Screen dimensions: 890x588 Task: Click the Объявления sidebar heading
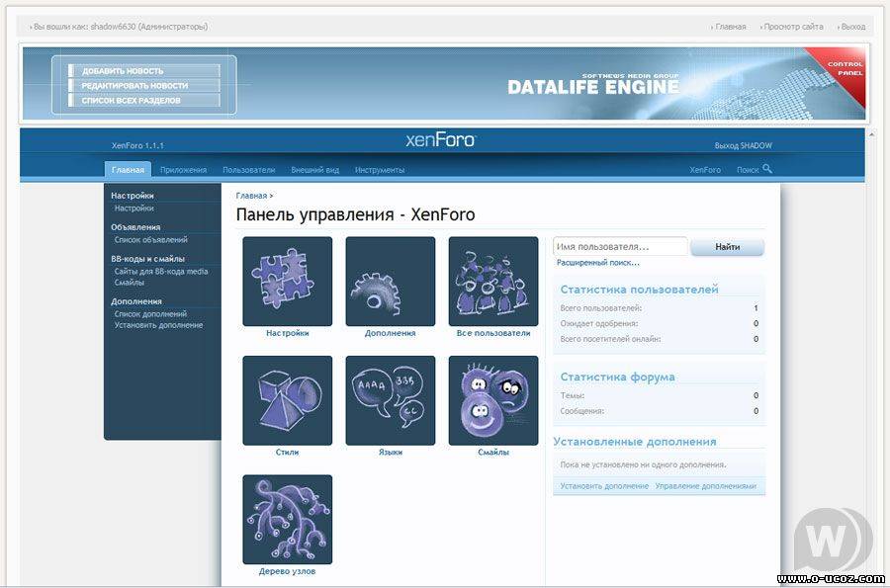pyautogui.click(x=135, y=227)
